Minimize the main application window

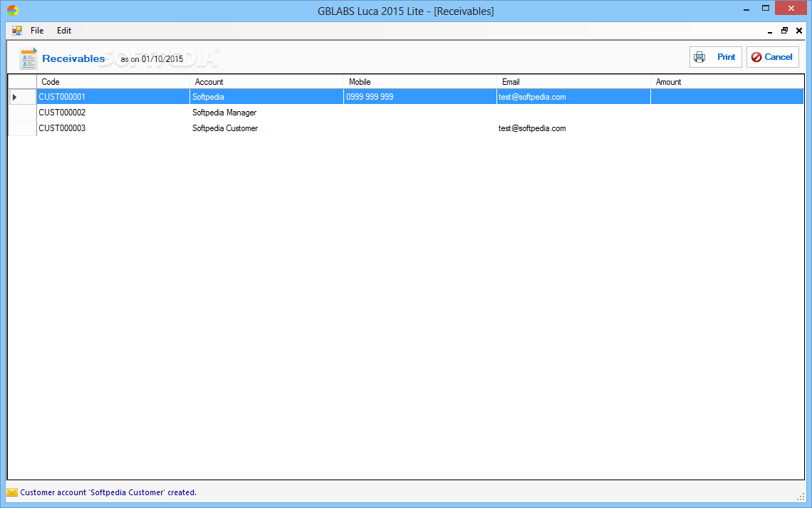[x=746, y=9]
